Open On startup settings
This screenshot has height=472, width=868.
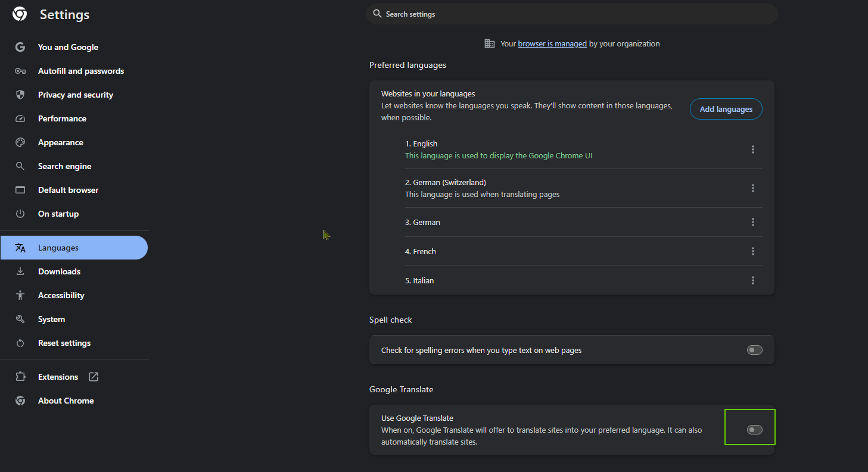coord(74,214)
